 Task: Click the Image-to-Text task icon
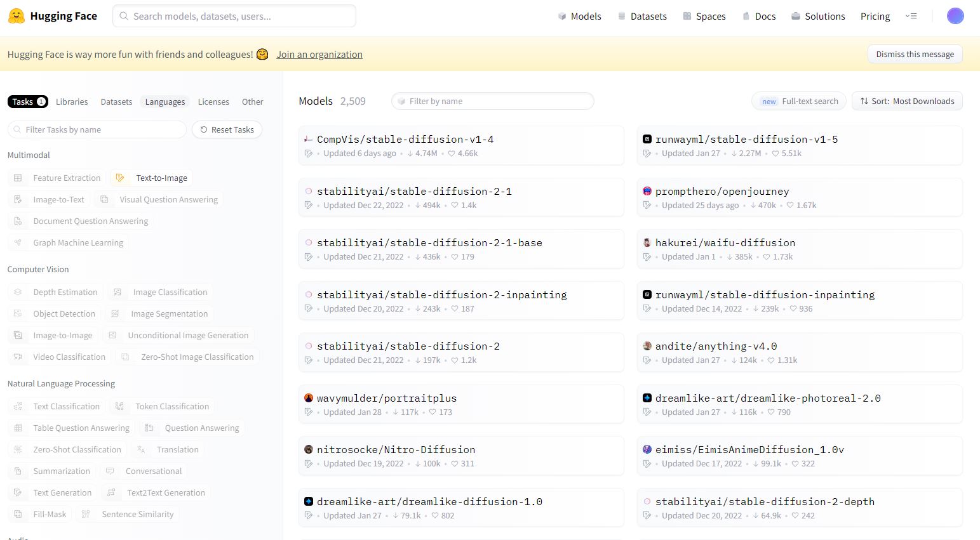click(x=18, y=199)
